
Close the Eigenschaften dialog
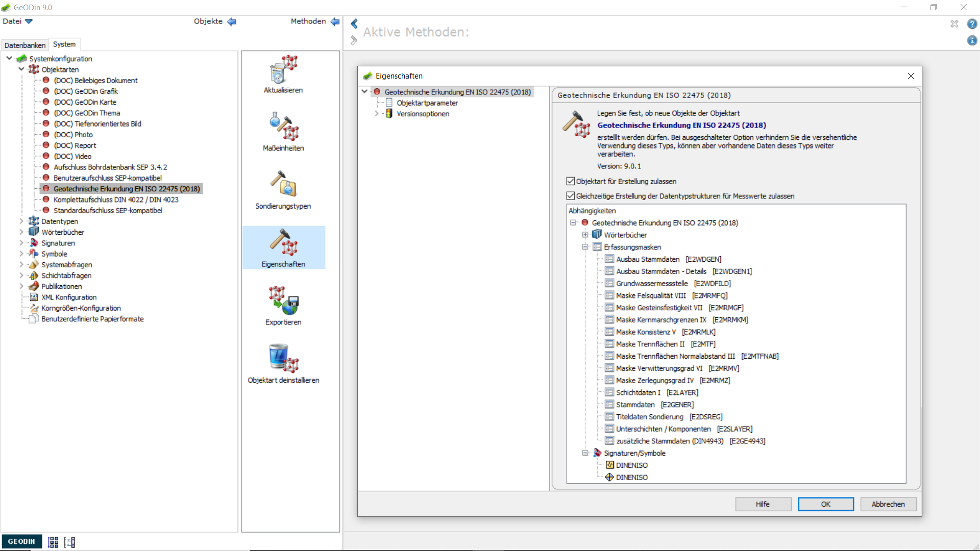coord(911,76)
